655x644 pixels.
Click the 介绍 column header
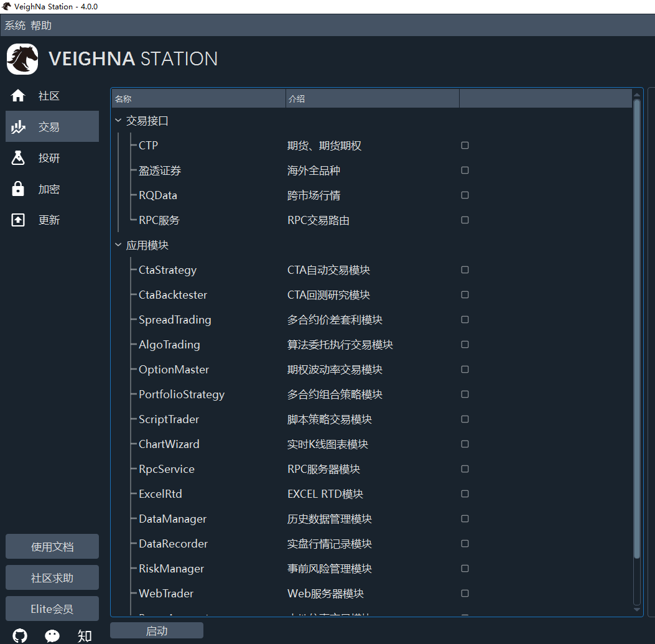click(373, 99)
